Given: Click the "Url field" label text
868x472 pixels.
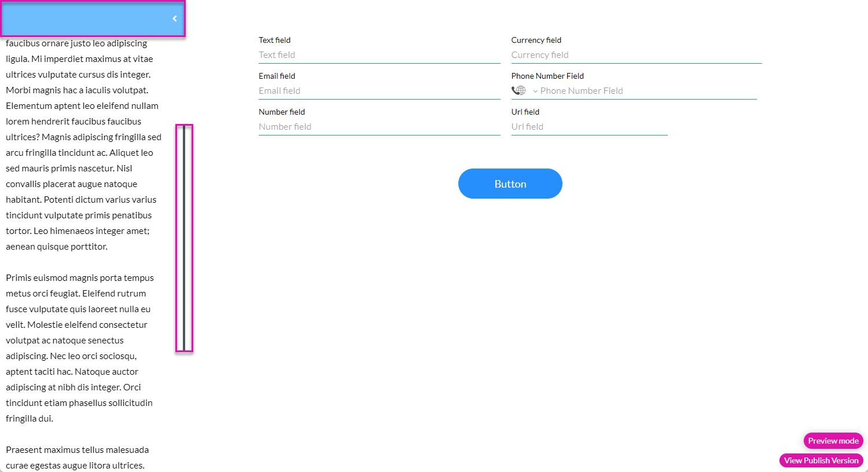Looking at the screenshot, I should pos(525,112).
